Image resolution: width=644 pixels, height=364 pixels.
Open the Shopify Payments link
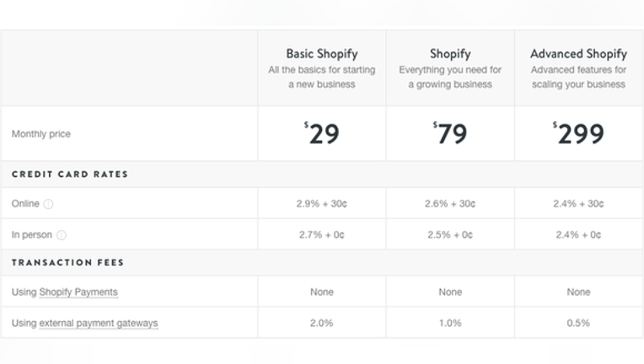[x=78, y=292]
